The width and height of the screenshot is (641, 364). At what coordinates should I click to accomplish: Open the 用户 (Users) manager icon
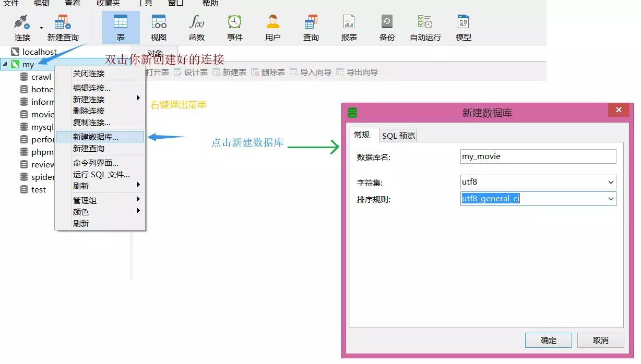(272, 27)
